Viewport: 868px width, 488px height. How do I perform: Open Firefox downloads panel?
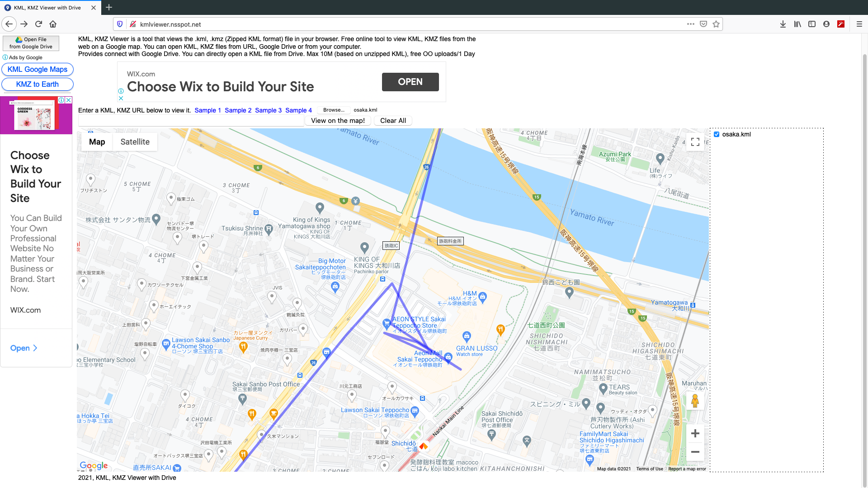point(783,24)
